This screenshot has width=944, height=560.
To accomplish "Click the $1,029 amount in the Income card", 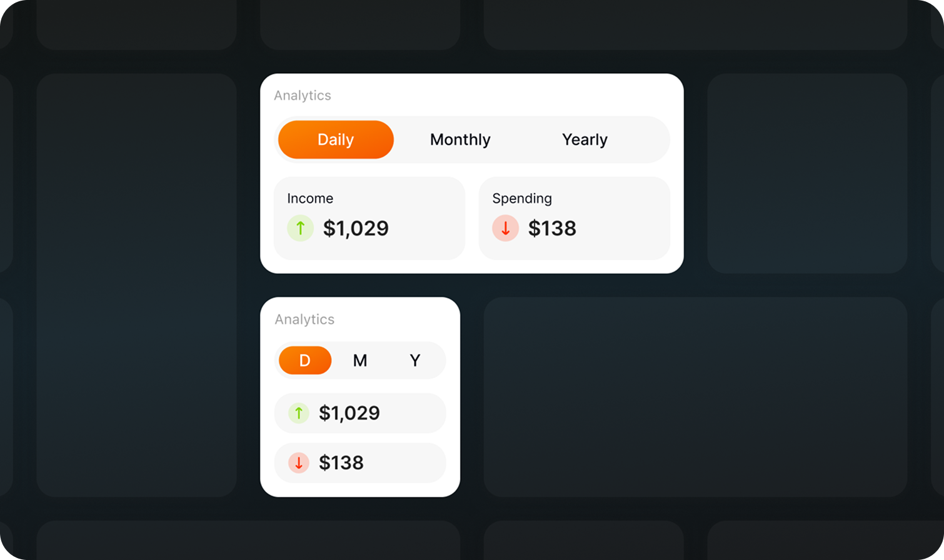I will click(x=356, y=229).
